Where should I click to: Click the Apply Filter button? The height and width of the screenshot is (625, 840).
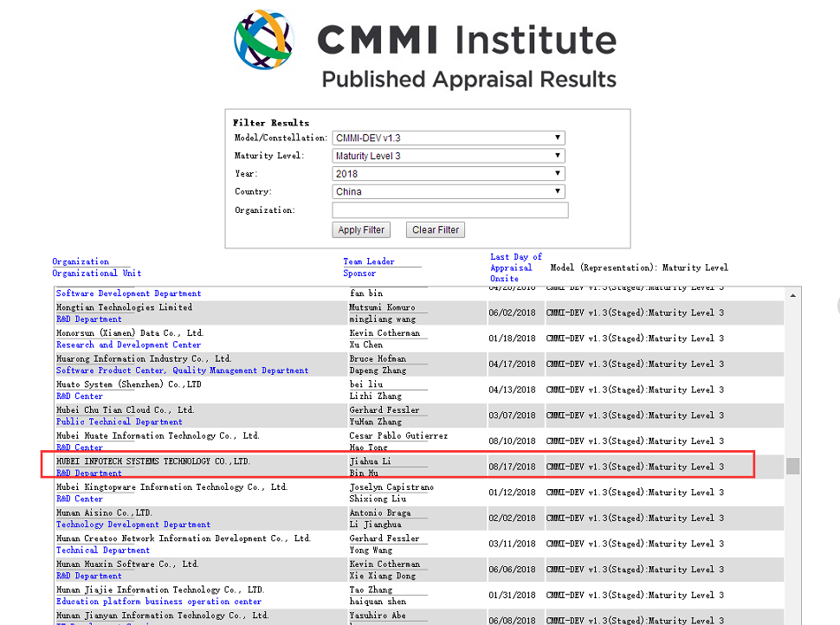(361, 229)
